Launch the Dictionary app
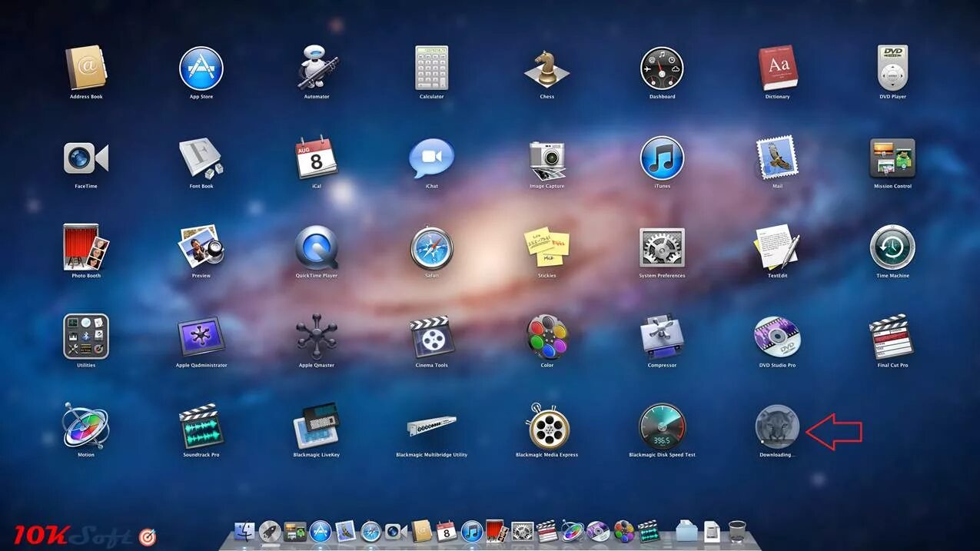This screenshot has width=980, height=551. [778, 68]
